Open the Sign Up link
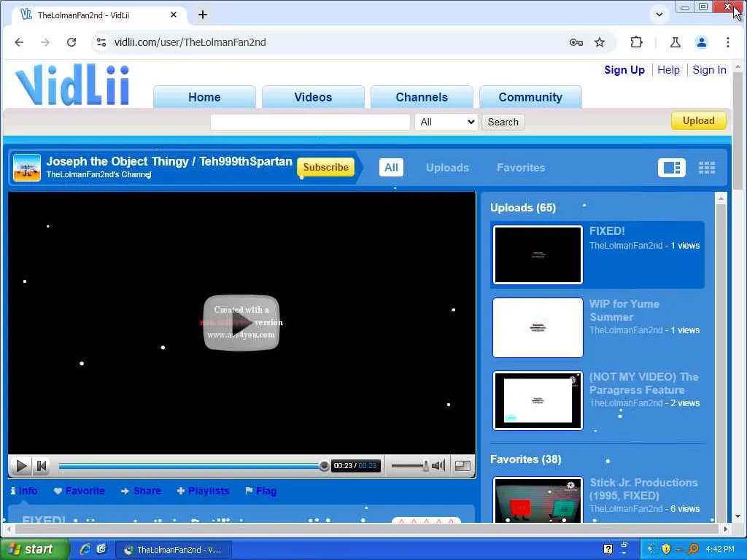This screenshot has width=747, height=560. (624, 70)
